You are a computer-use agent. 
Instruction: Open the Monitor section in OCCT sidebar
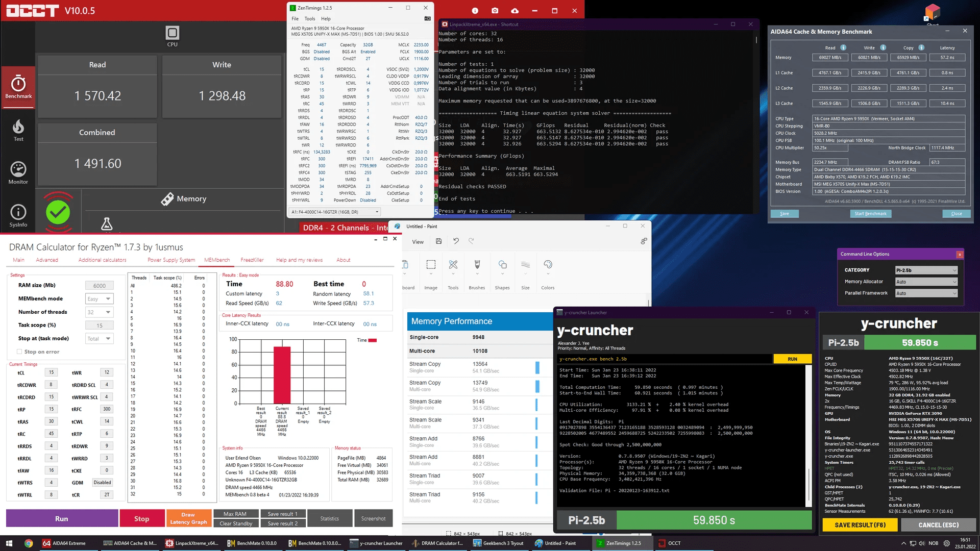click(18, 173)
